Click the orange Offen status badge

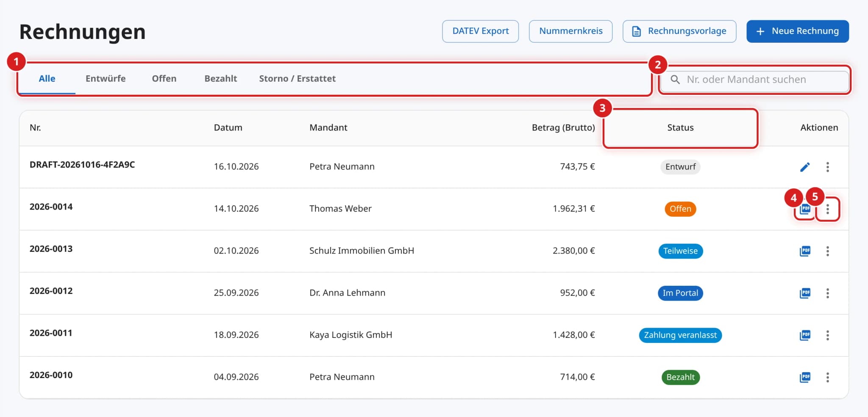coord(680,209)
